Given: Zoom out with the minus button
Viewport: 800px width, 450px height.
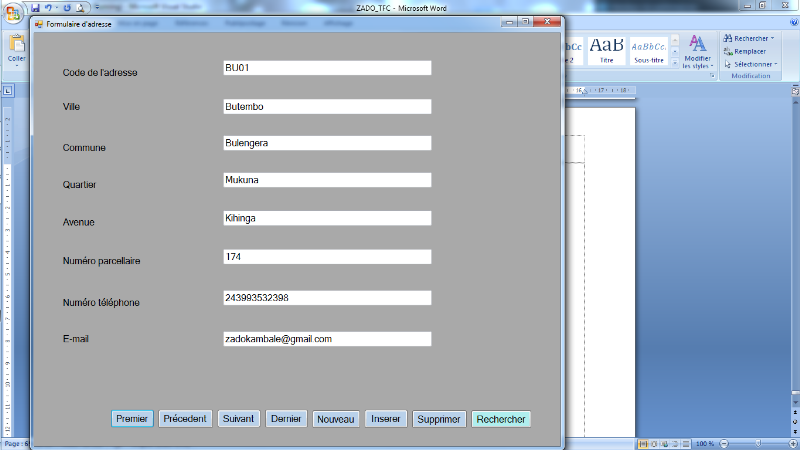Looking at the screenshot, I should tap(724, 444).
